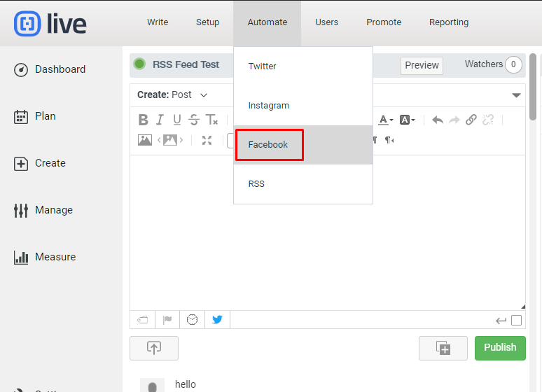Clear text formatting
This screenshot has width=542, height=392.
tap(211, 120)
